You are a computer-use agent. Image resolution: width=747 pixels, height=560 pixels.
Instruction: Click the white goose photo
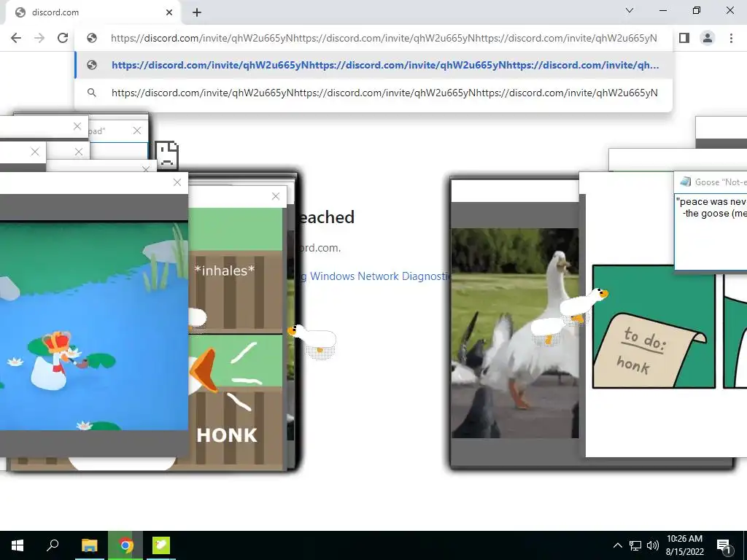515,333
